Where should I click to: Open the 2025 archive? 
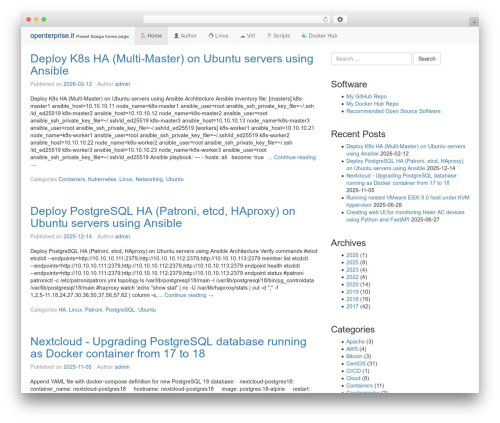(352, 262)
